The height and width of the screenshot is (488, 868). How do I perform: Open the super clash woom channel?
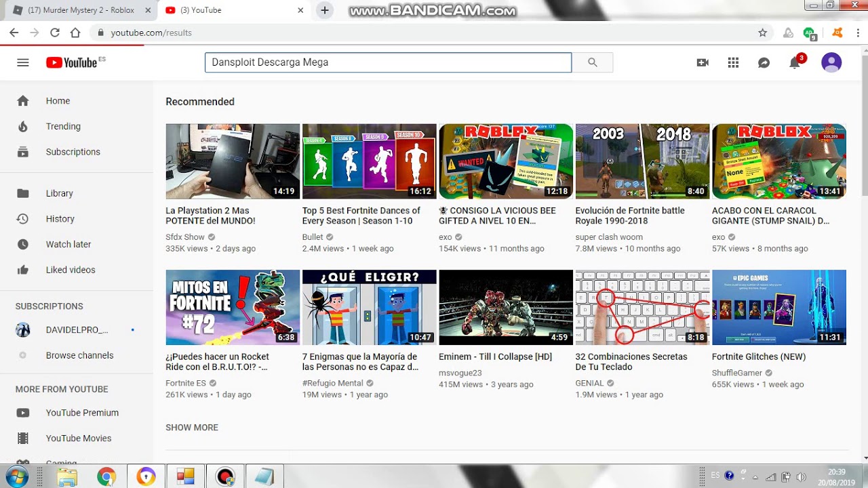click(x=609, y=237)
